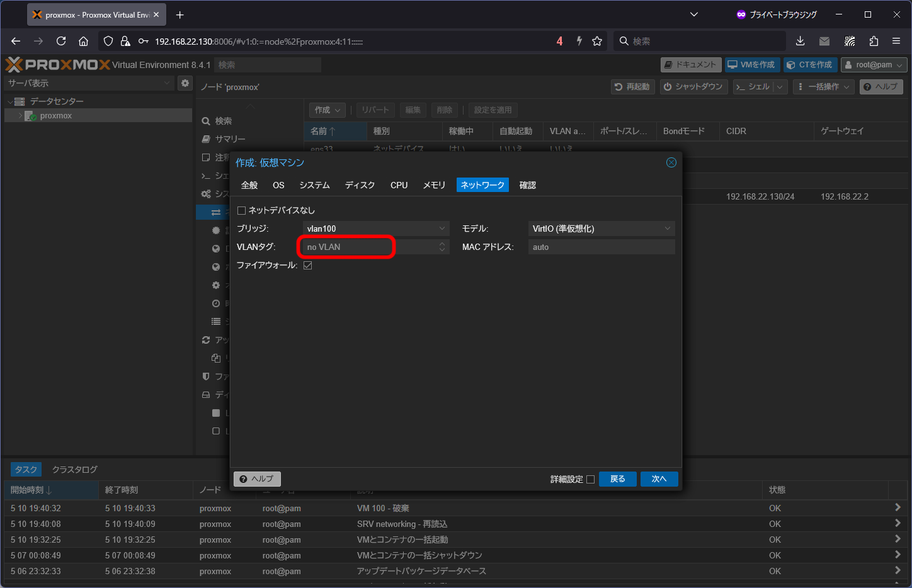Image resolution: width=912 pixels, height=588 pixels.
Task: Open the list-icon system log entry
Action: click(216, 322)
